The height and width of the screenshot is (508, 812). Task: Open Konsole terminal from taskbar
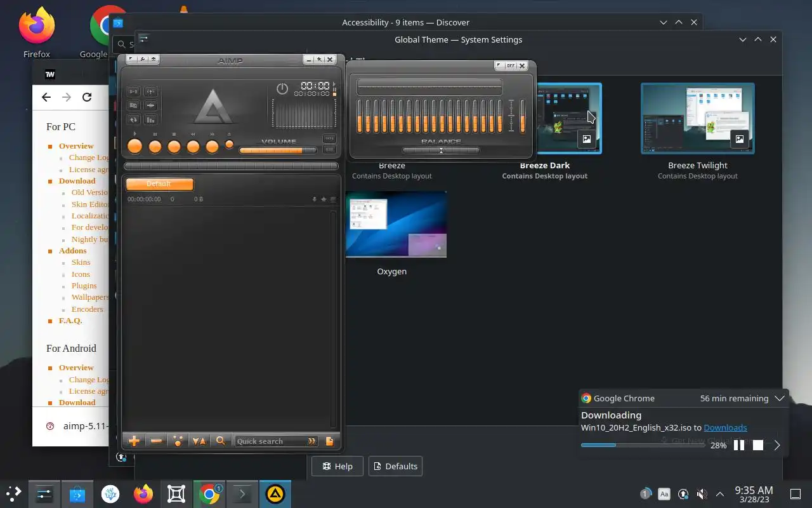(x=242, y=493)
